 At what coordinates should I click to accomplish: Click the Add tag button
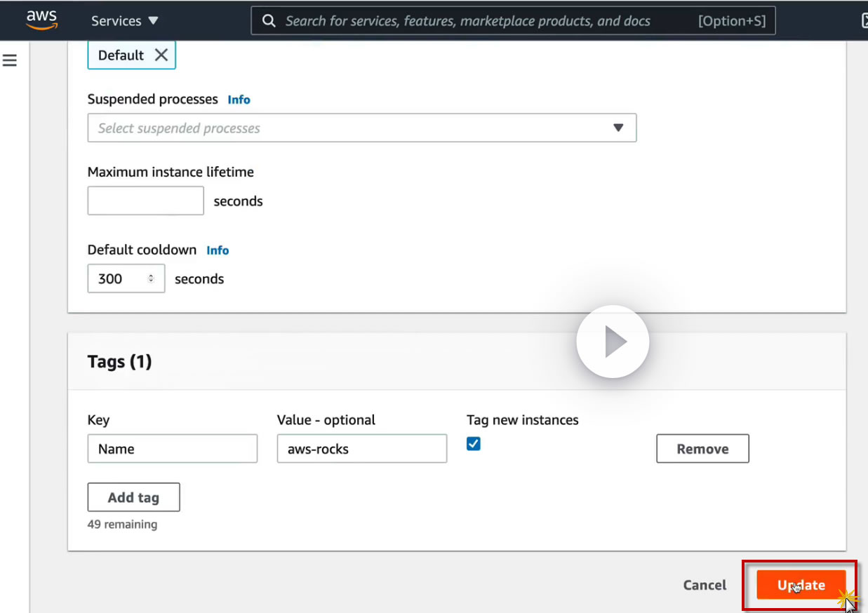coord(133,497)
